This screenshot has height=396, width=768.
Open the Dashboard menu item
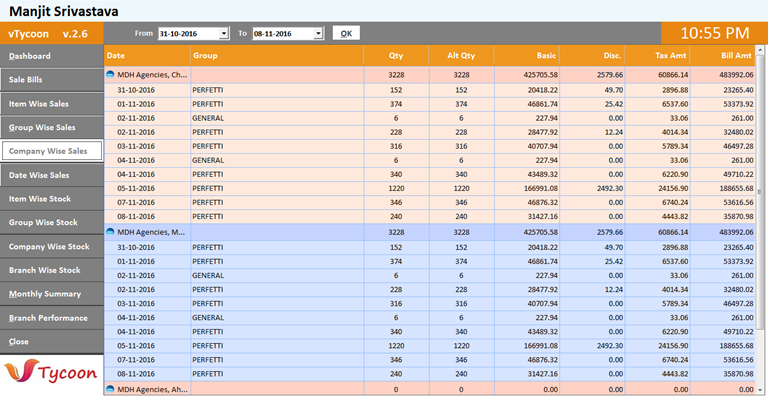pos(51,56)
